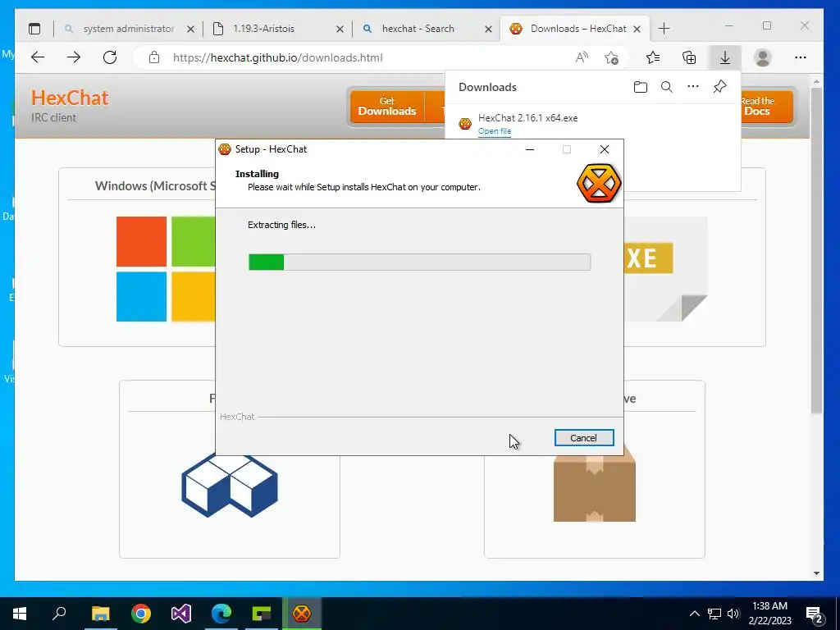Image resolution: width=840 pixels, height=630 pixels.
Task: Cancel the HexChat installation
Action: tap(583, 438)
